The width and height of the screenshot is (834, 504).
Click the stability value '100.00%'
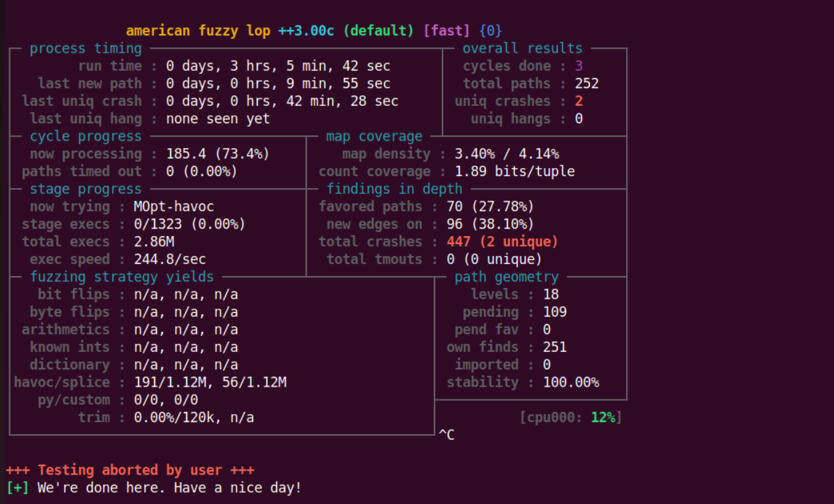pos(571,383)
